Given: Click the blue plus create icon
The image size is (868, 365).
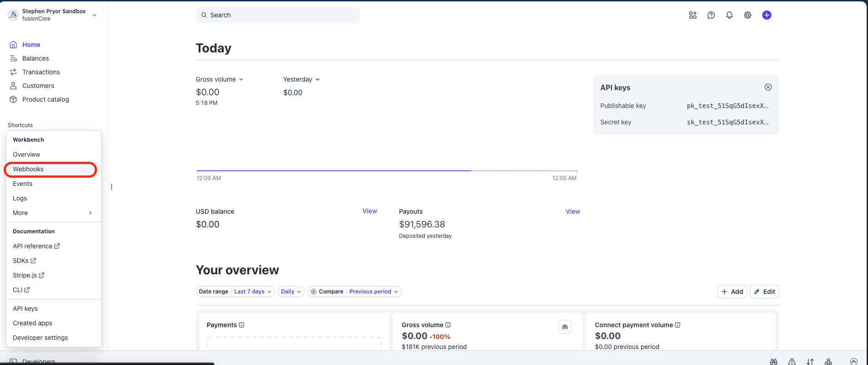Looking at the screenshot, I should [x=766, y=15].
